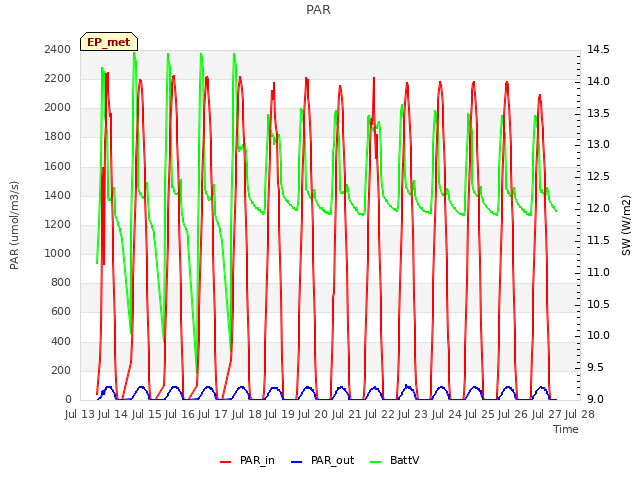Click the 2400 left axis value
Viewport: 640px width, 480px height.
pos(58,49)
